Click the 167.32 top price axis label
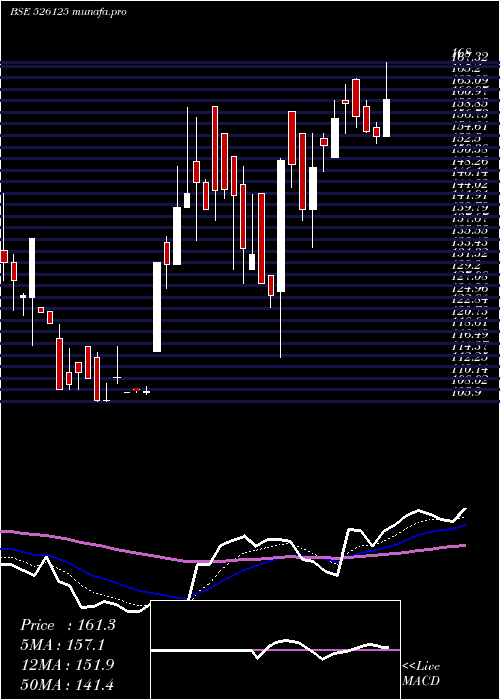The height and width of the screenshot is (700, 500). pos(469,57)
